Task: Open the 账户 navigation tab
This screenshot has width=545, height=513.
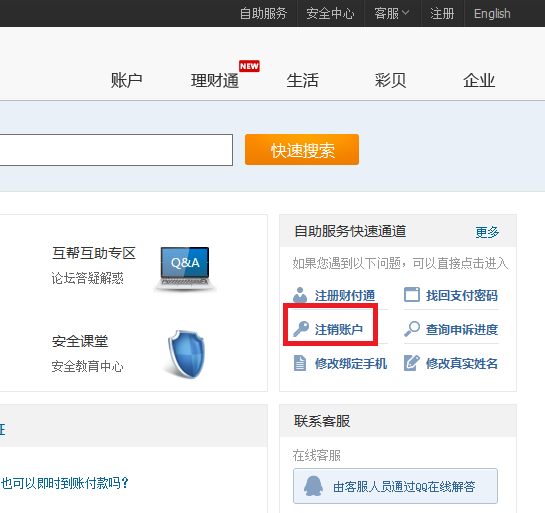Action: (x=126, y=80)
